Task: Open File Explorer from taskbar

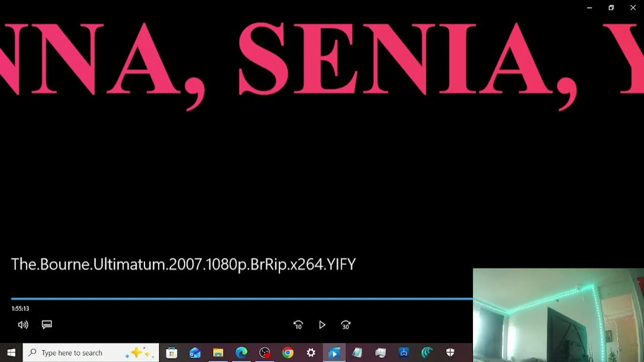Action: pos(218,353)
